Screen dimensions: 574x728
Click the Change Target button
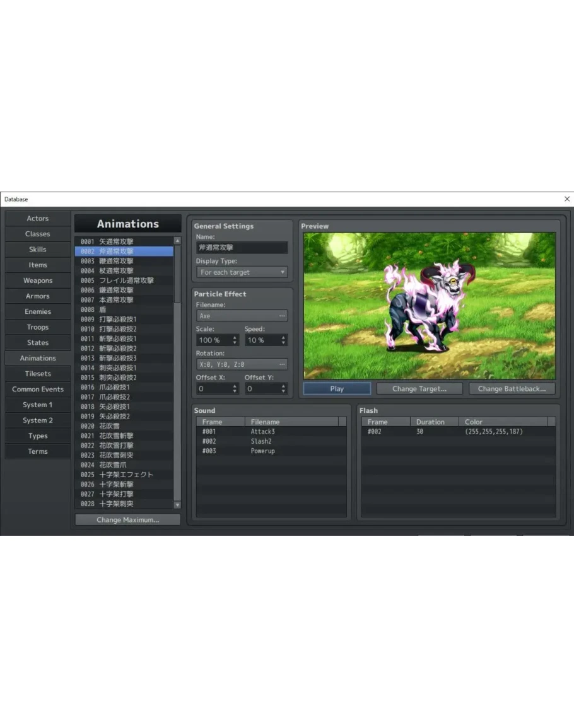[x=419, y=389]
